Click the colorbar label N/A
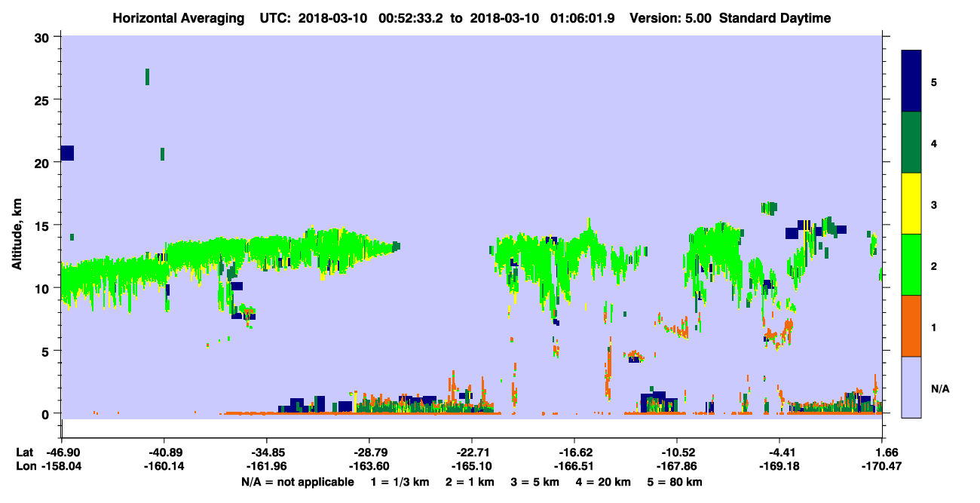This screenshot has height=503, width=980. pyautogui.click(x=940, y=388)
